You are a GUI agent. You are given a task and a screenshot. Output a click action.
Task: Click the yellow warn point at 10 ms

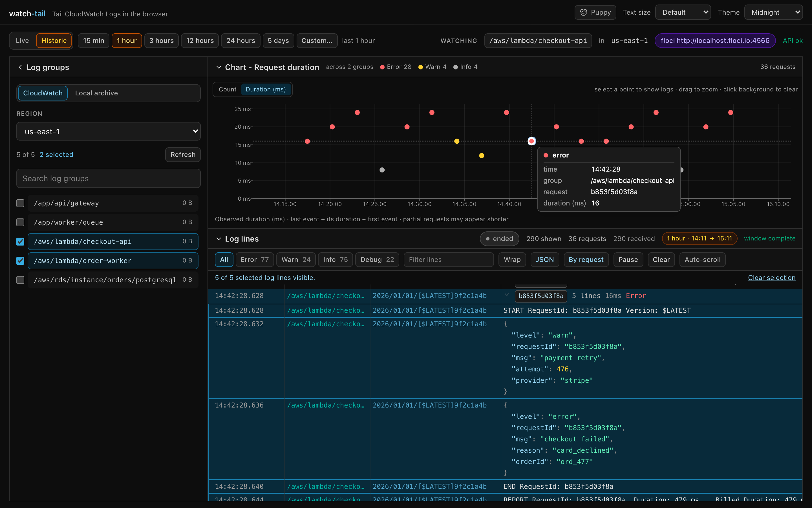pyautogui.click(x=482, y=156)
